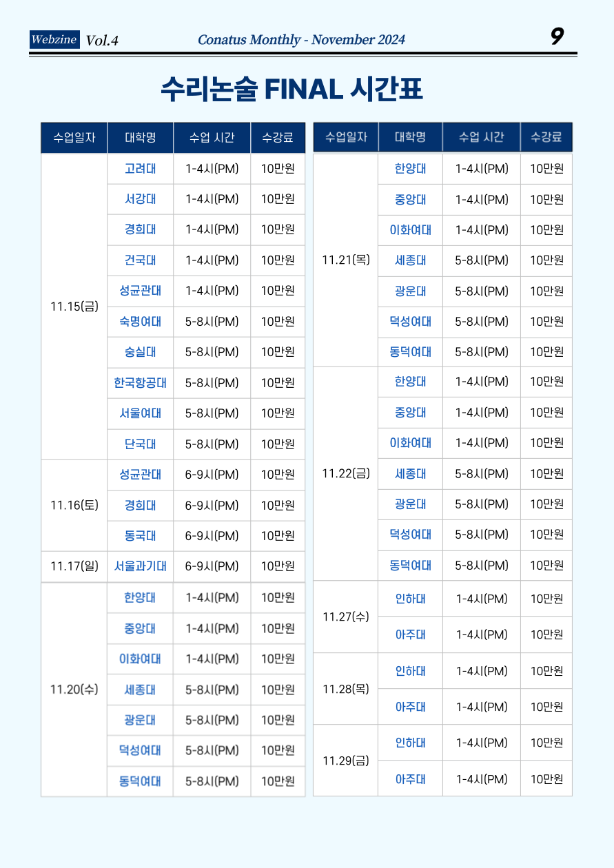Open the 서강대 university link

tap(140, 199)
